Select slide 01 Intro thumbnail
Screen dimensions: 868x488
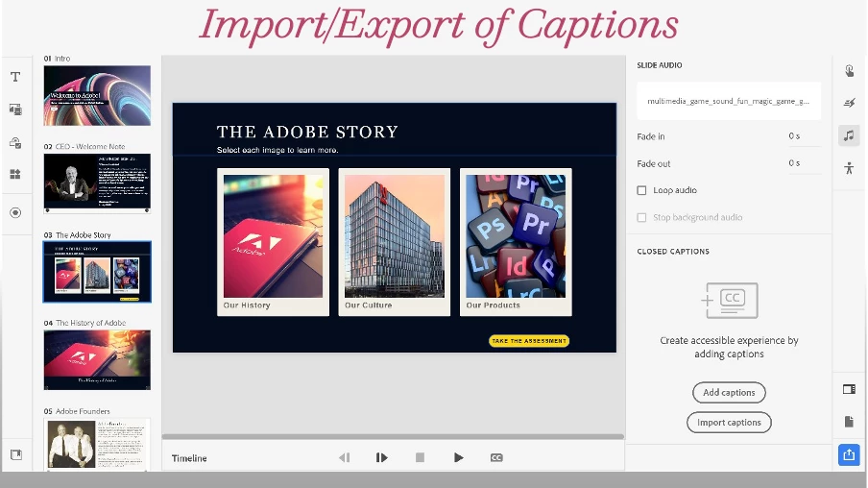coord(97,95)
